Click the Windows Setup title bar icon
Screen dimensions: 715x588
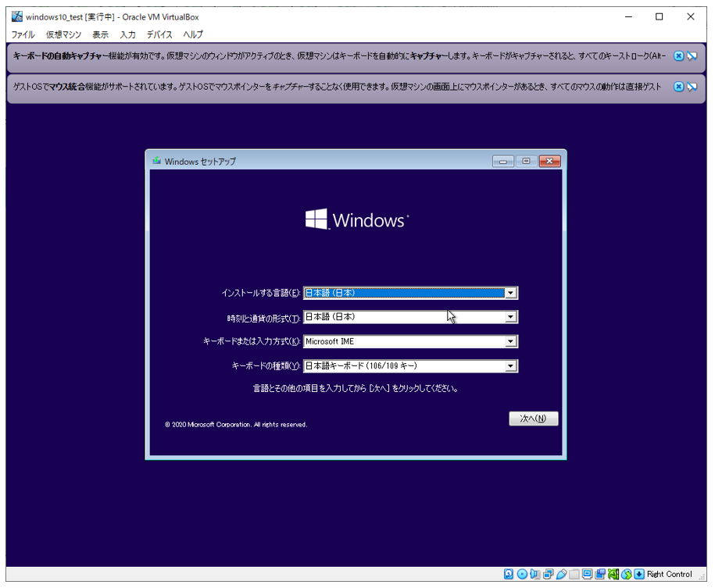(x=157, y=161)
